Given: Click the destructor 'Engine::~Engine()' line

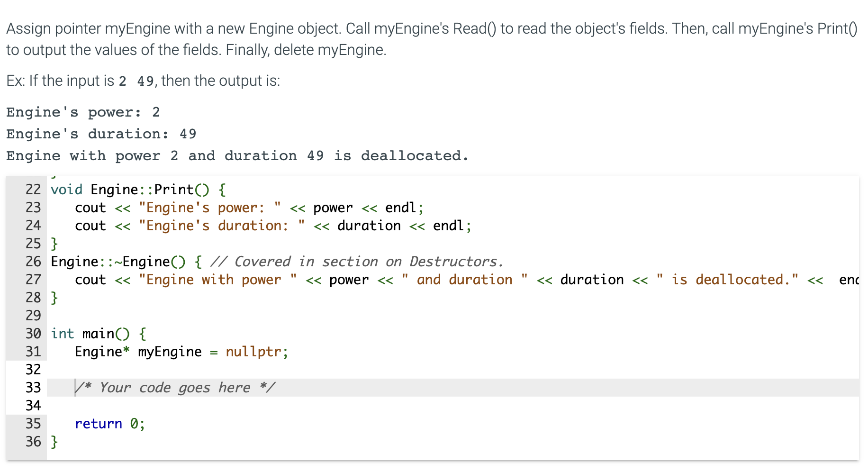Looking at the screenshot, I should pyautogui.click(x=118, y=261).
